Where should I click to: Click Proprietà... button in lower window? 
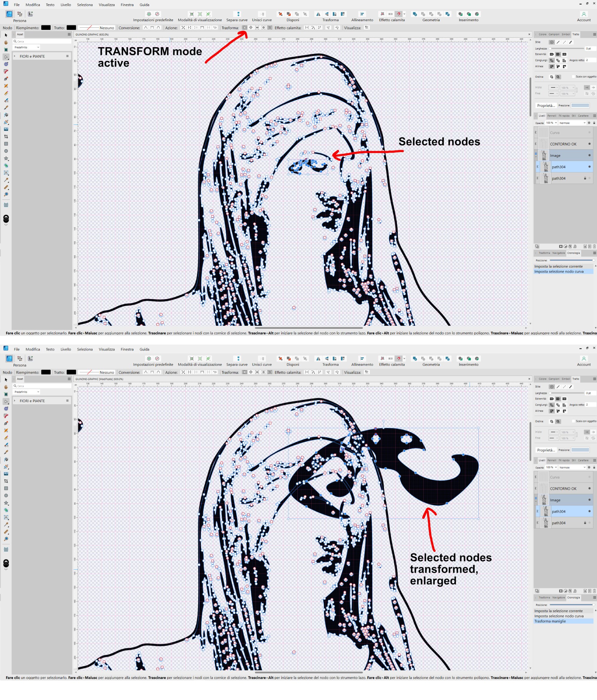click(546, 450)
